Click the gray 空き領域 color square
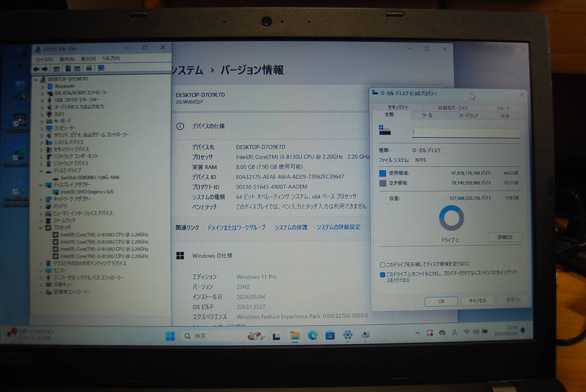Screen dimensions: 586x392 [x=382, y=183]
